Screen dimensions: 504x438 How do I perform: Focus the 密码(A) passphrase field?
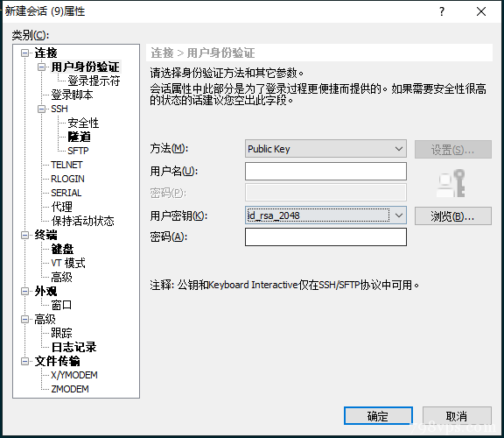pyautogui.click(x=325, y=237)
